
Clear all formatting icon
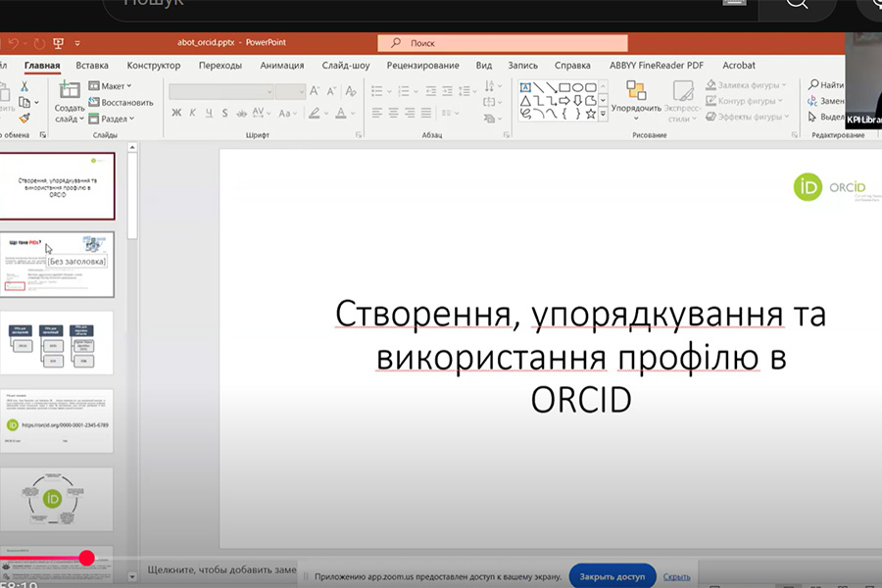click(x=351, y=90)
